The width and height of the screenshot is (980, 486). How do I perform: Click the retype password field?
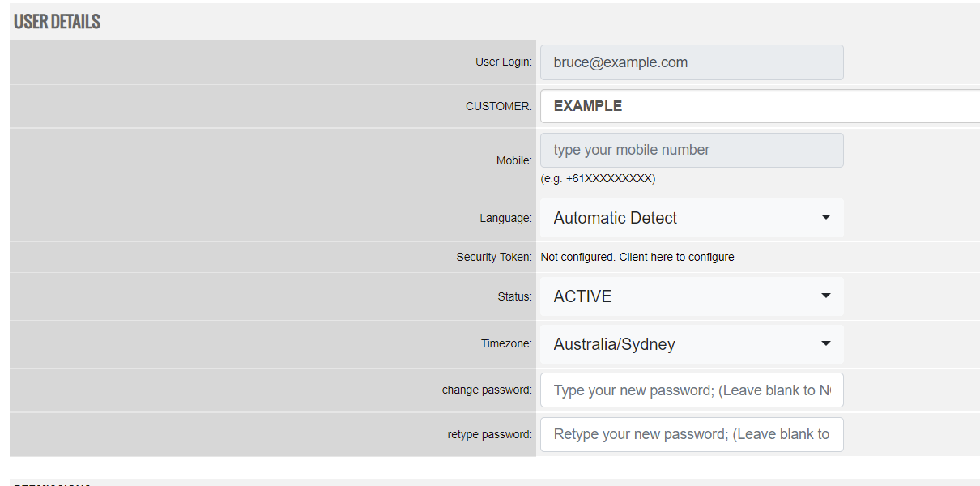pos(692,434)
